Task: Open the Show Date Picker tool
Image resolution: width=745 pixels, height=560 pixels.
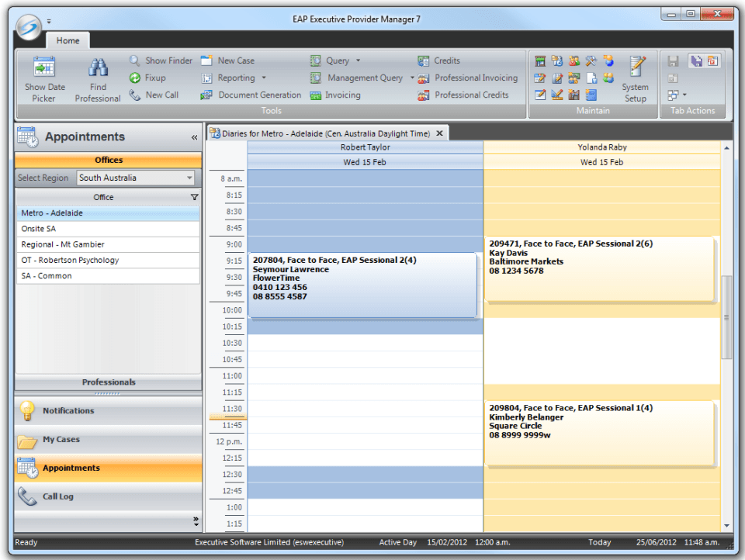Action: tap(44, 79)
